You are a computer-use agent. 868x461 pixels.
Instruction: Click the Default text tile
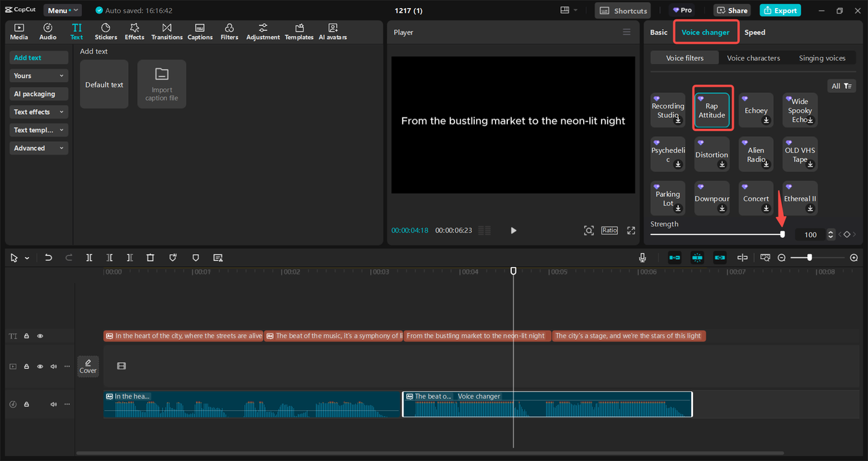tap(104, 84)
